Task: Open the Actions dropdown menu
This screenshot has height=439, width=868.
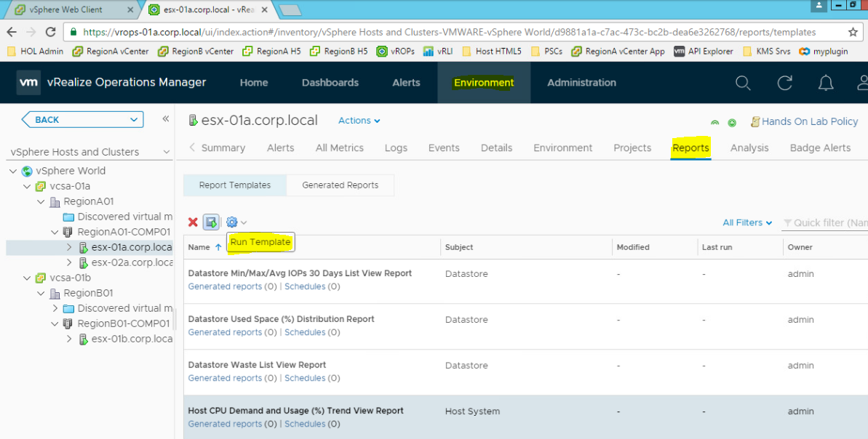Action: pos(359,121)
